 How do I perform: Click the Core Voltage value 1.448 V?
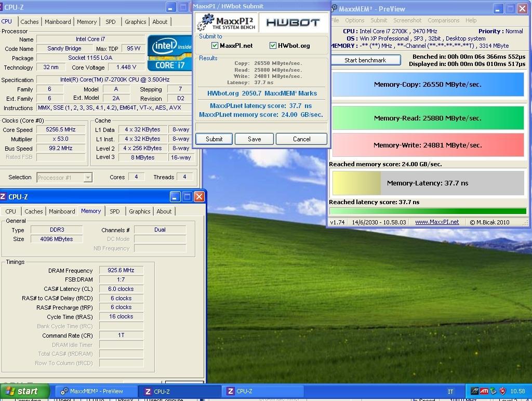pyautogui.click(x=126, y=67)
